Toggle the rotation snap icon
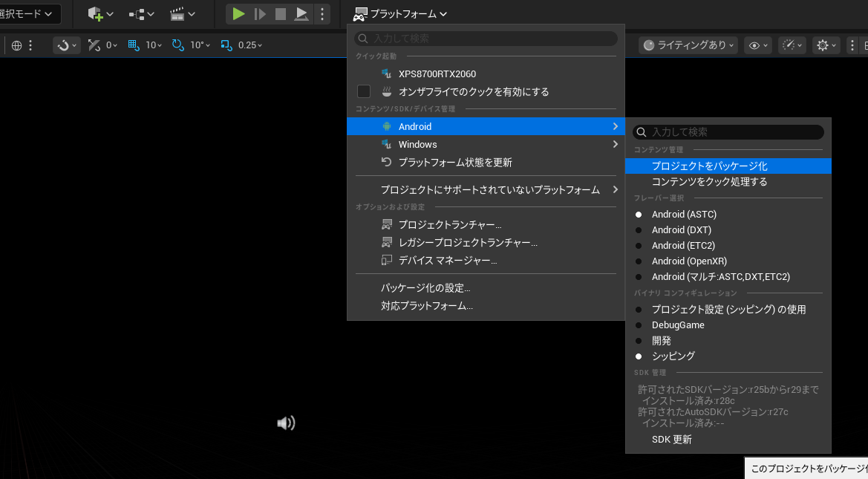The width and height of the screenshot is (868, 479). 178,45
